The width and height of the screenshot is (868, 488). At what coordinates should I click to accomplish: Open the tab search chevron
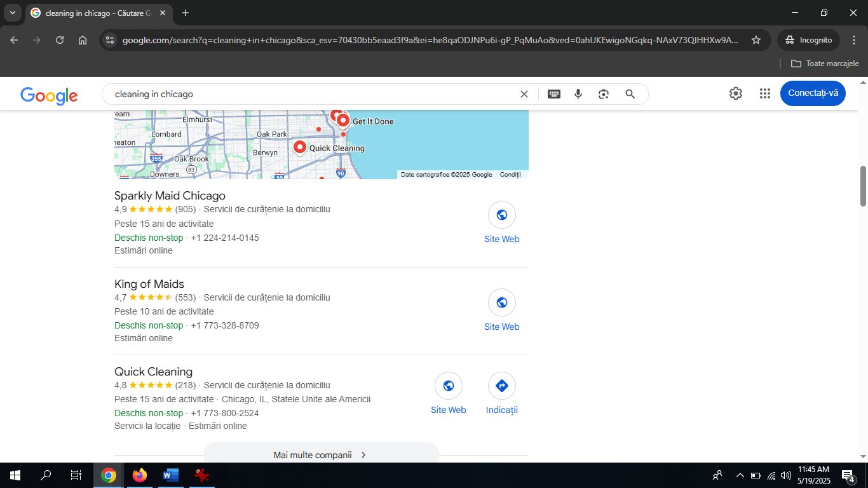tap(11, 13)
